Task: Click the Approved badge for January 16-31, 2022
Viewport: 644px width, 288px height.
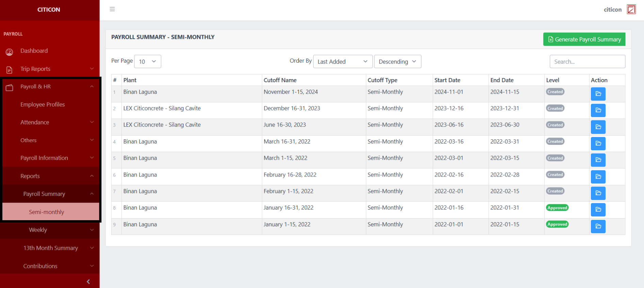Action: click(x=557, y=208)
